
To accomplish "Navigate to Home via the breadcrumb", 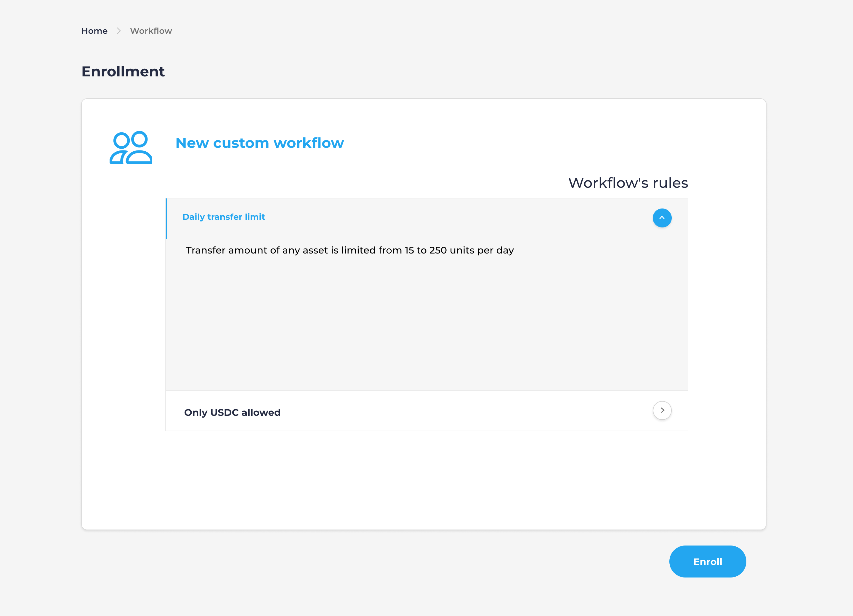I will [x=94, y=31].
